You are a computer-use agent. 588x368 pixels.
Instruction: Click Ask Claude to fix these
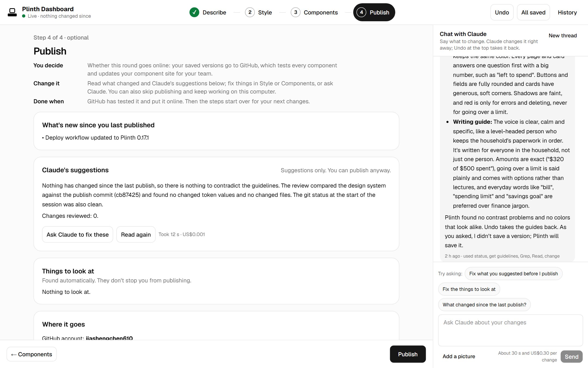point(78,234)
